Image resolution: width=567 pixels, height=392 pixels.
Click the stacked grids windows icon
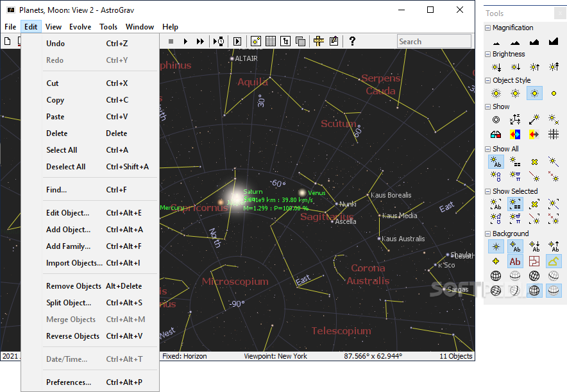[x=300, y=41]
